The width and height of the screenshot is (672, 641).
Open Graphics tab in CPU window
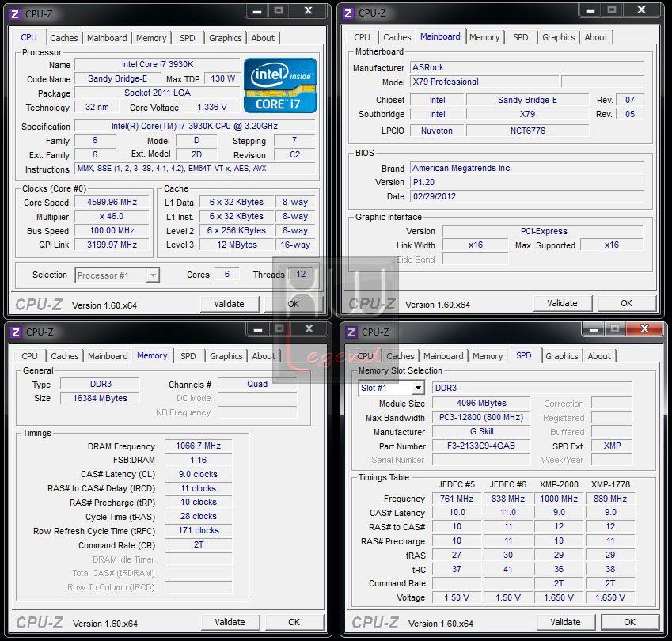(226, 38)
